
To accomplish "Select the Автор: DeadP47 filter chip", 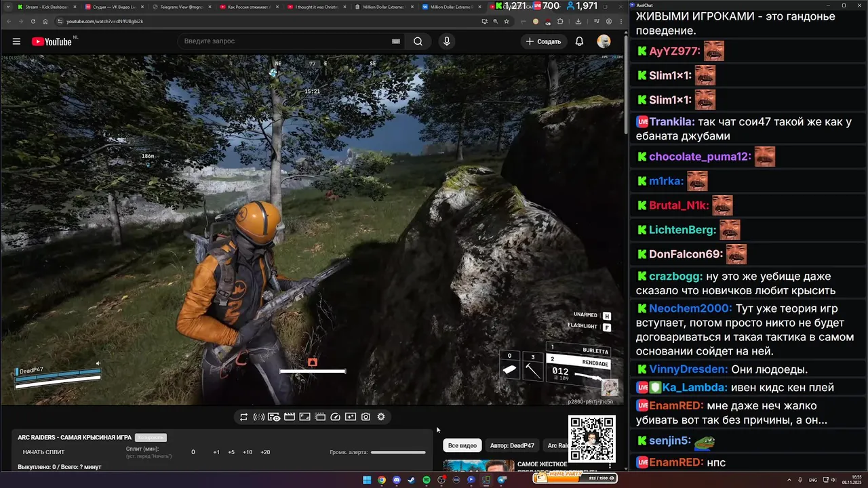I will (512, 445).
